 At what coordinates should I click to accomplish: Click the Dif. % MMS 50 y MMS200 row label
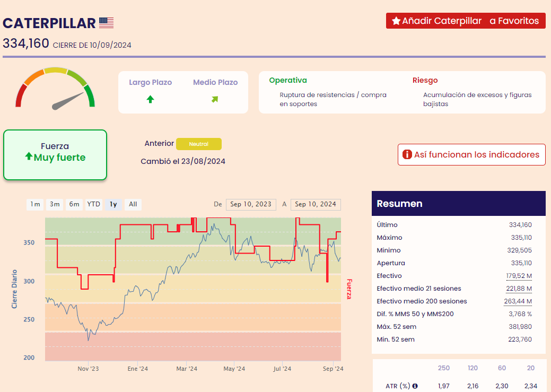[x=415, y=314]
